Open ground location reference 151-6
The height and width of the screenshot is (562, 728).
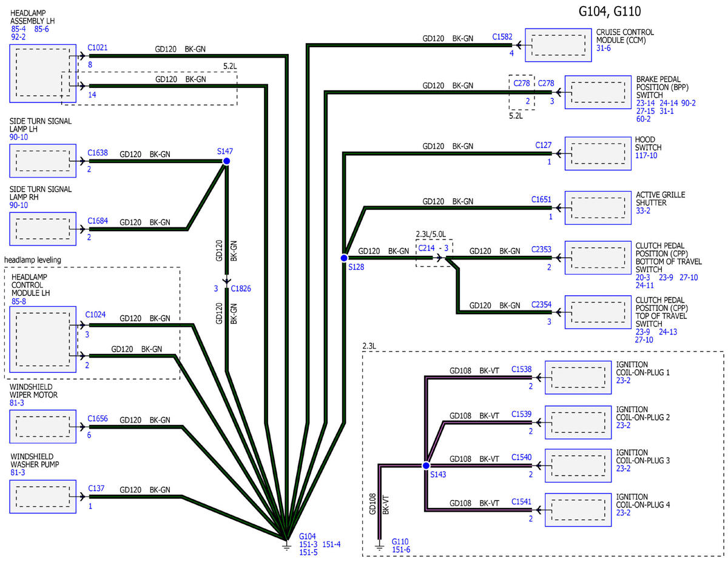[400, 550]
